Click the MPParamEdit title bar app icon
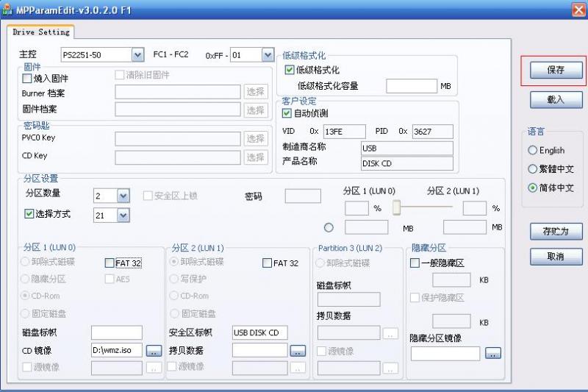Screen dimensions: 588x392 (8, 9)
